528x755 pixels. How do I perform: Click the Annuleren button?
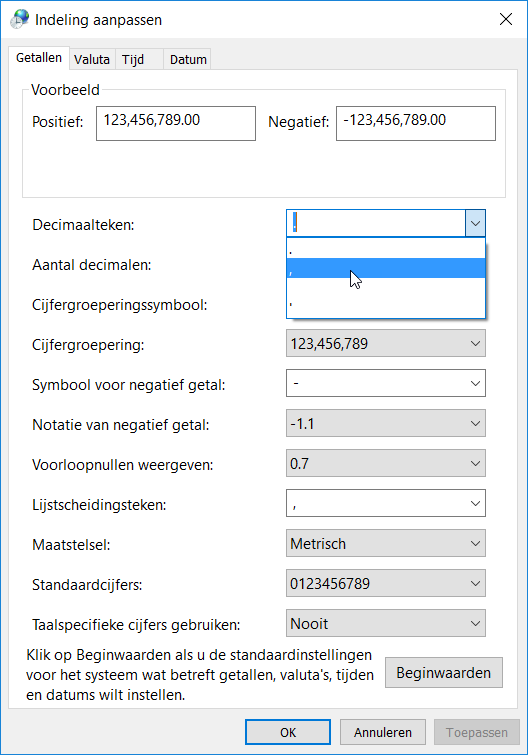(383, 732)
